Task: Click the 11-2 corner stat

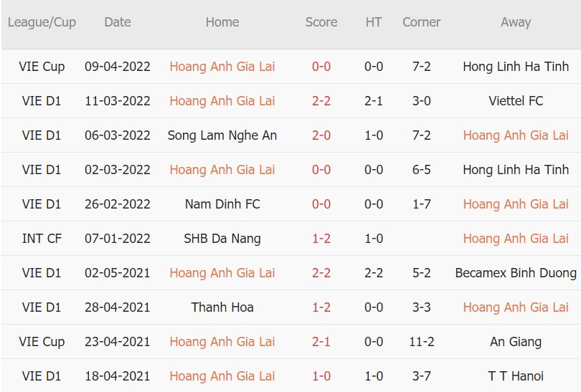Action: click(421, 342)
